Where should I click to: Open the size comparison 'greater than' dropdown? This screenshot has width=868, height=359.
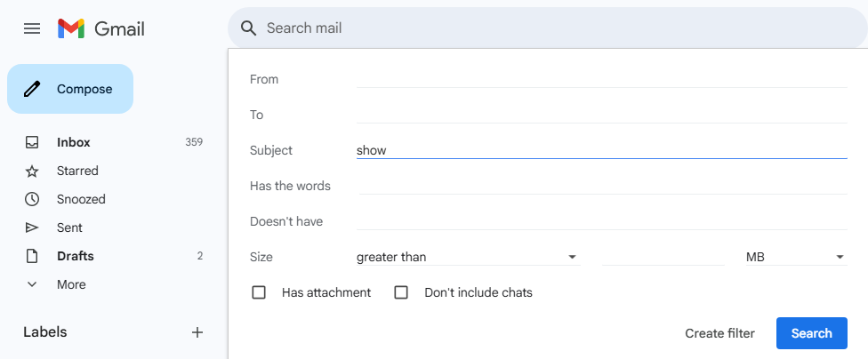tap(467, 257)
